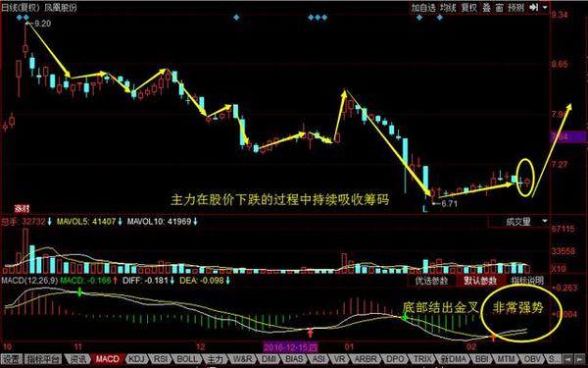
Task: Click the red up-arrow signal on MACD
Action: click(310, 333)
